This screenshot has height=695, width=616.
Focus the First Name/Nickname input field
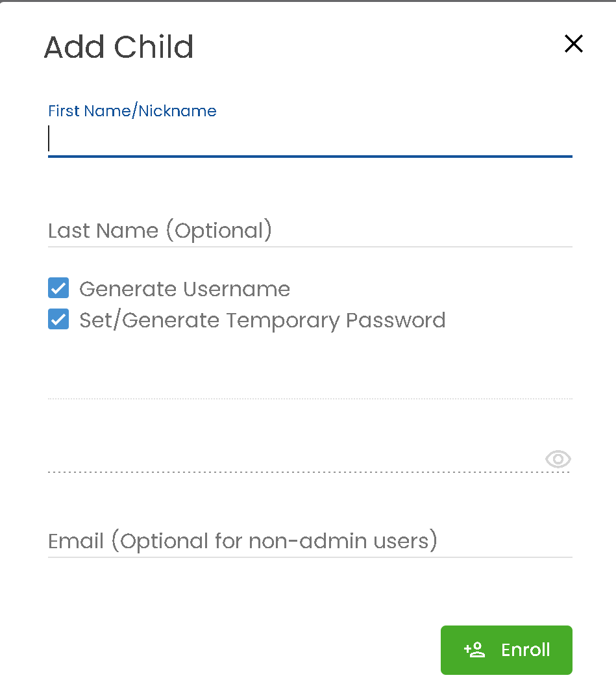pyautogui.click(x=310, y=139)
